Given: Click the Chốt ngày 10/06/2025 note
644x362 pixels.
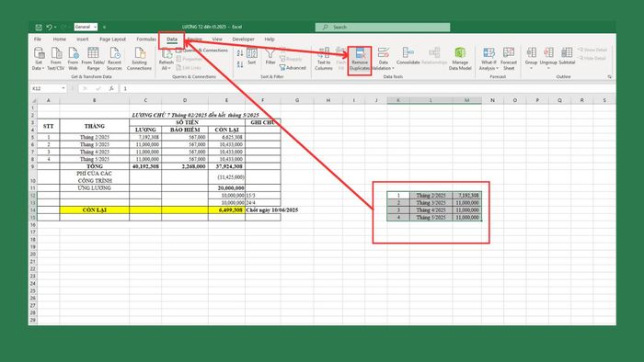Looking at the screenshot, I should pos(272,209).
